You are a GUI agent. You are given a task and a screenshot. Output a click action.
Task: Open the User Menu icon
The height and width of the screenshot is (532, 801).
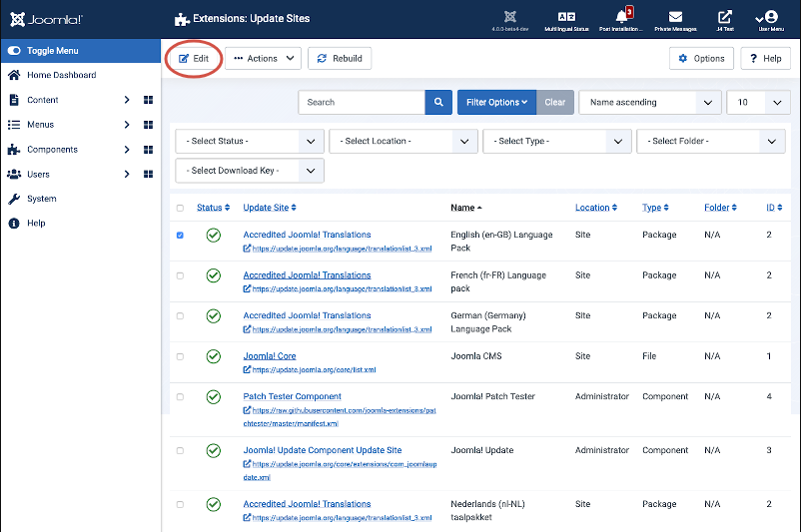(x=770, y=17)
